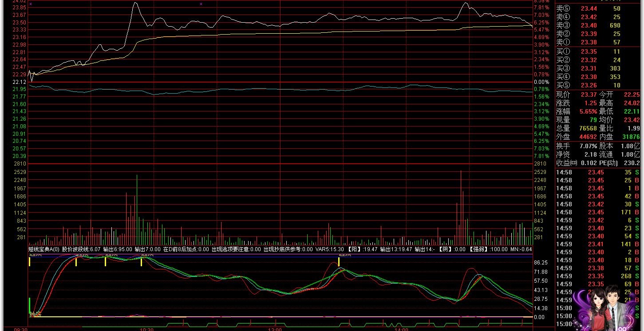This screenshot has height=331, width=644.
Task: Click the 均价 value 23.42
Action: pyautogui.click(x=632, y=120)
